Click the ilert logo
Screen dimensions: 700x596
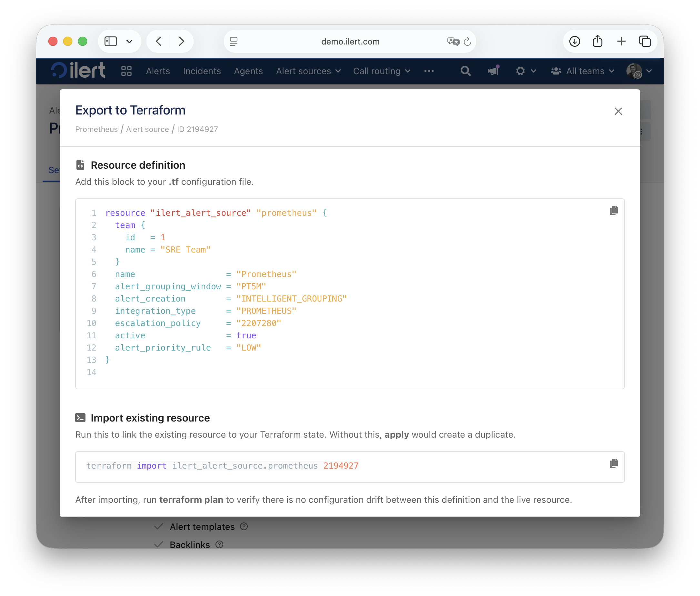click(78, 71)
